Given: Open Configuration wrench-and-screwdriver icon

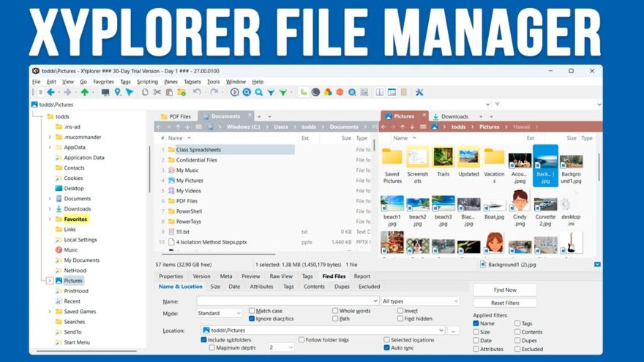Looking at the screenshot, I should (x=419, y=92).
